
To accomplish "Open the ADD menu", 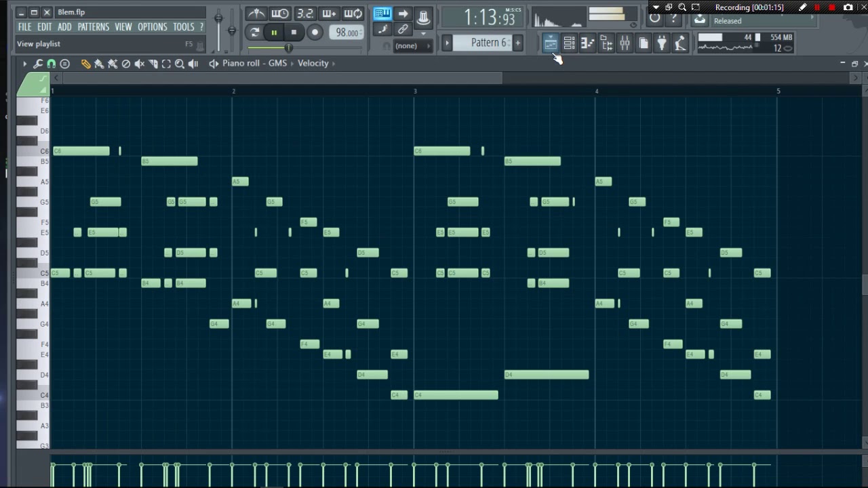I will click(64, 27).
